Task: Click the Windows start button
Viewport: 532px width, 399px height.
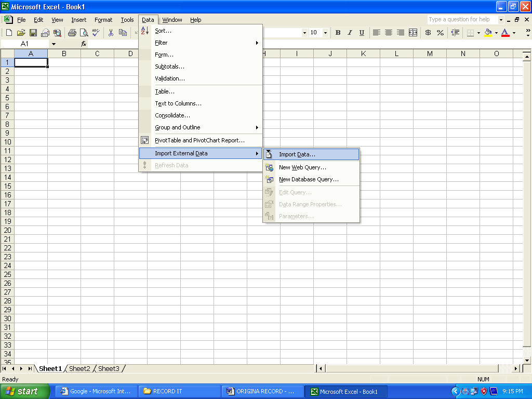Action: coord(25,391)
